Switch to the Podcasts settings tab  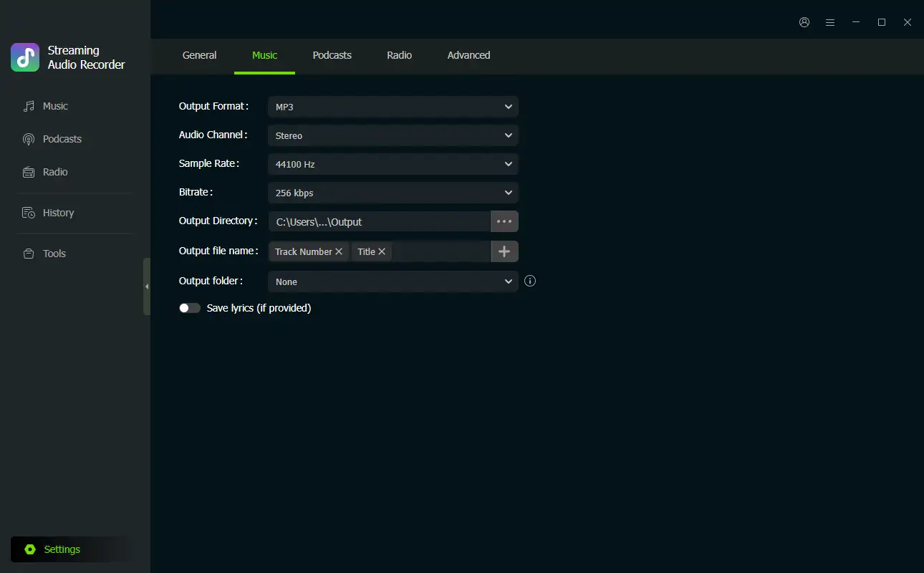pos(332,55)
